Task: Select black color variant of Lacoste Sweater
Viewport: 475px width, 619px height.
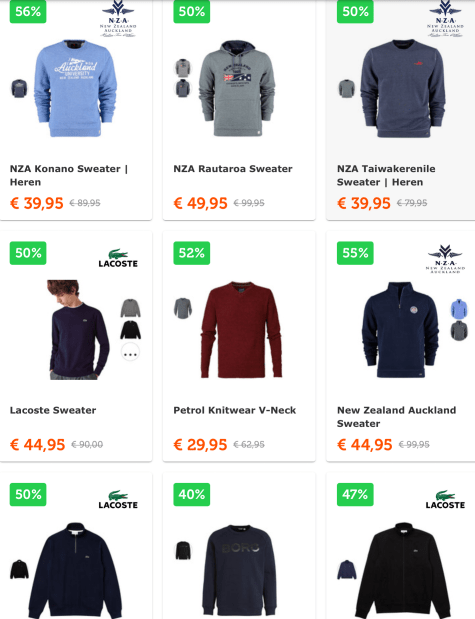Action: (131, 330)
